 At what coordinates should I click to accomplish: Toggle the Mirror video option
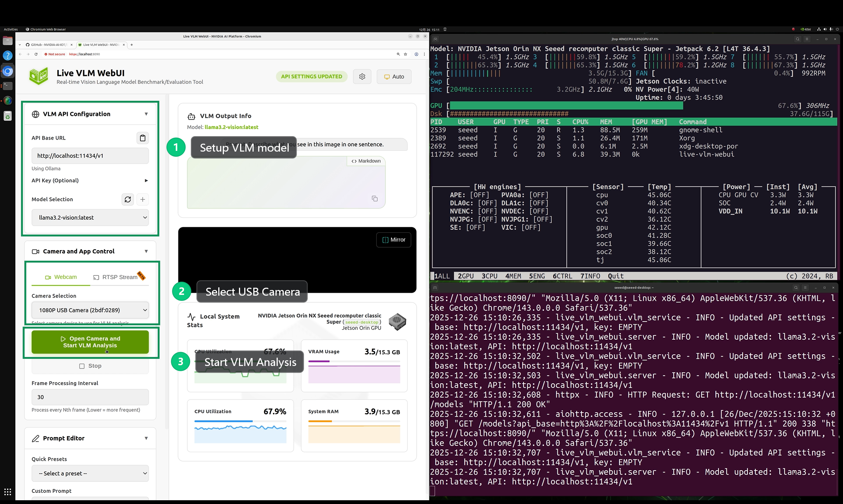pyautogui.click(x=394, y=240)
